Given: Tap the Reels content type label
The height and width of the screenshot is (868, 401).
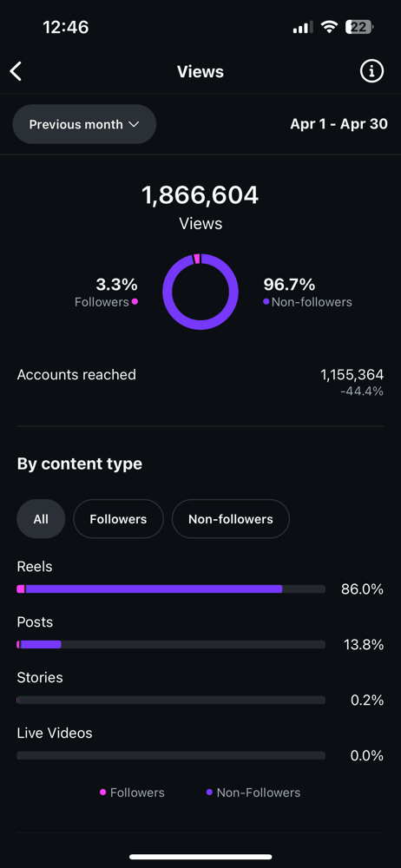Looking at the screenshot, I should [x=35, y=566].
